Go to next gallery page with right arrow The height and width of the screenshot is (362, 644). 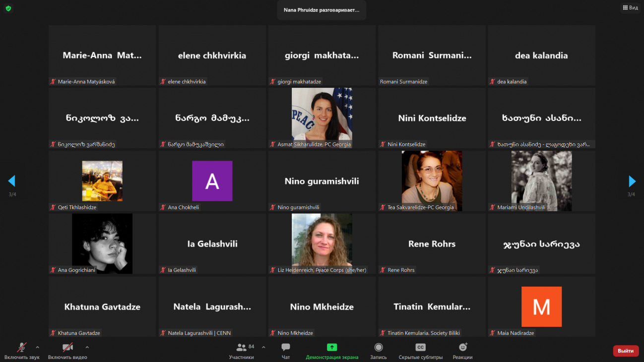point(632,181)
